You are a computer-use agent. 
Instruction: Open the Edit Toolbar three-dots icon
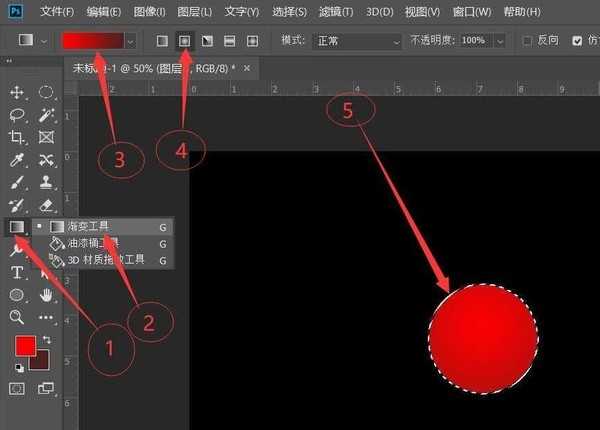[x=46, y=317]
